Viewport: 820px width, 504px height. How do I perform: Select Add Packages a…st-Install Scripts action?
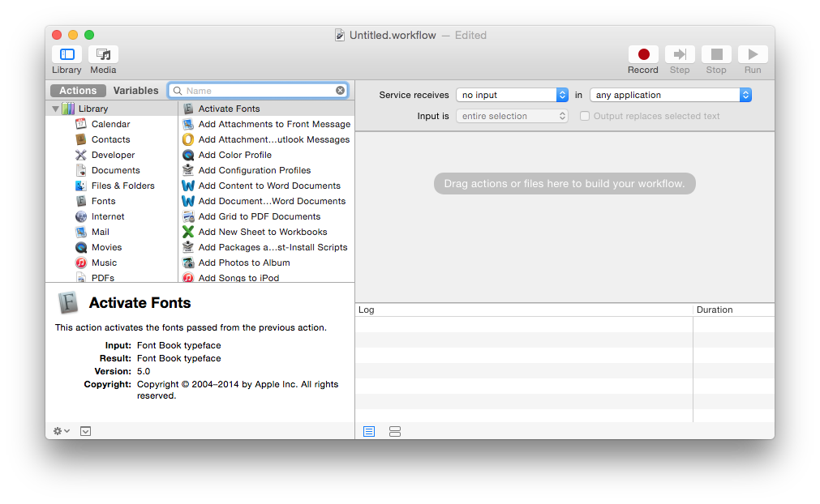266,247
